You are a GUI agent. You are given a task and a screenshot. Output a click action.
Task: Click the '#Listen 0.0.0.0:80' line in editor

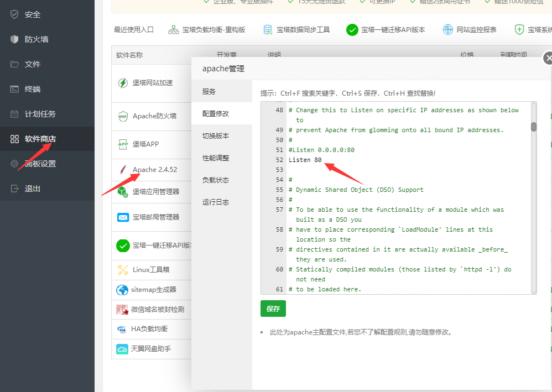321,150
